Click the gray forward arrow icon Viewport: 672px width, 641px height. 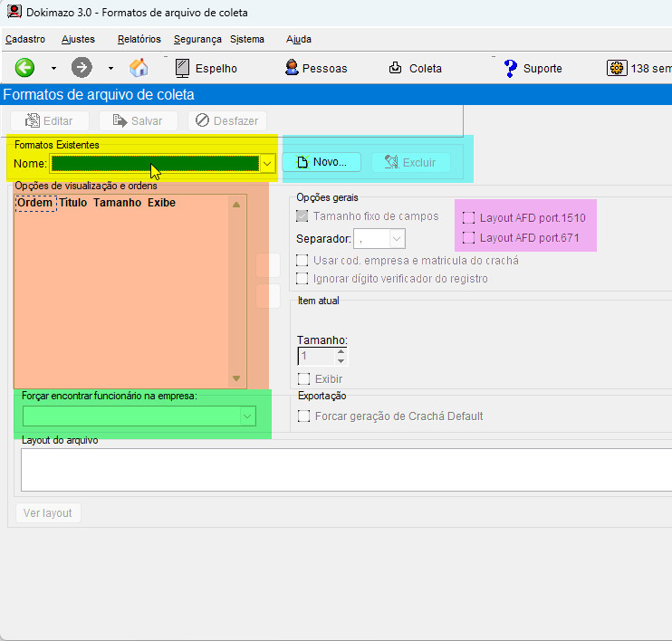click(82, 68)
